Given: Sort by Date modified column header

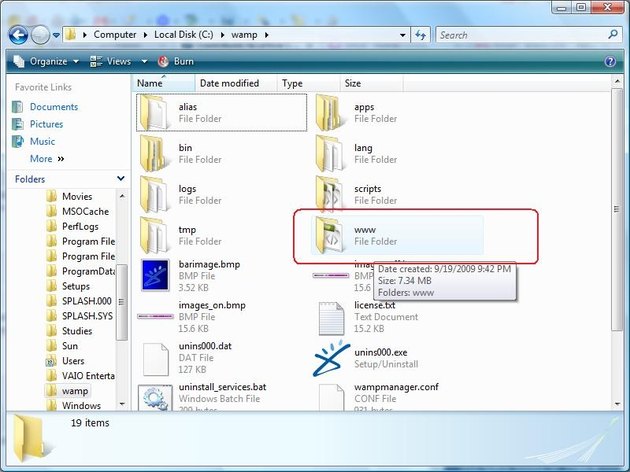Looking at the screenshot, I should coord(236,84).
